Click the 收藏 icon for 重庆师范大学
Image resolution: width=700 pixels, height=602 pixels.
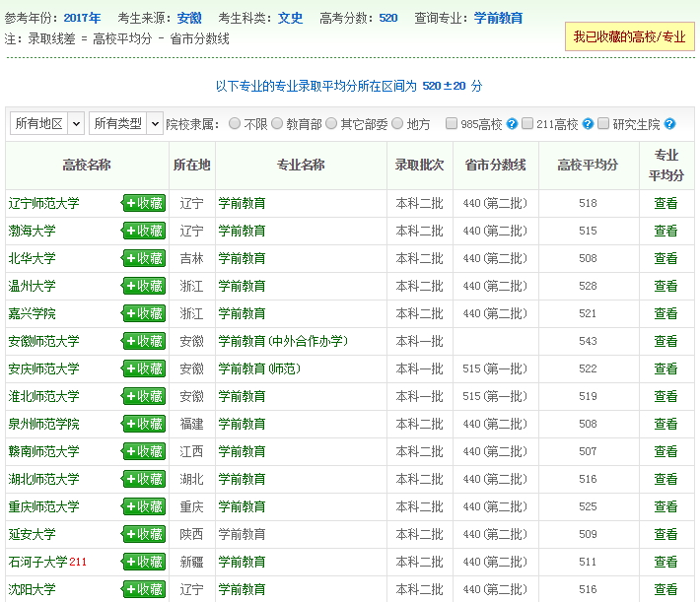coord(143,506)
